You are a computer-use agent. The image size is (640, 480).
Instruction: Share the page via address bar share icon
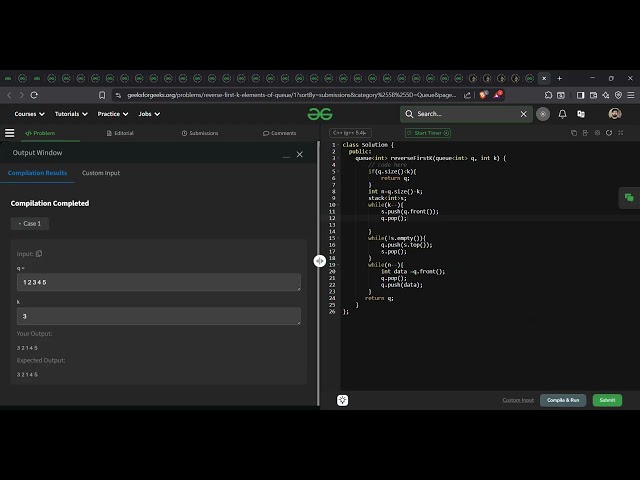click(467, 95)
